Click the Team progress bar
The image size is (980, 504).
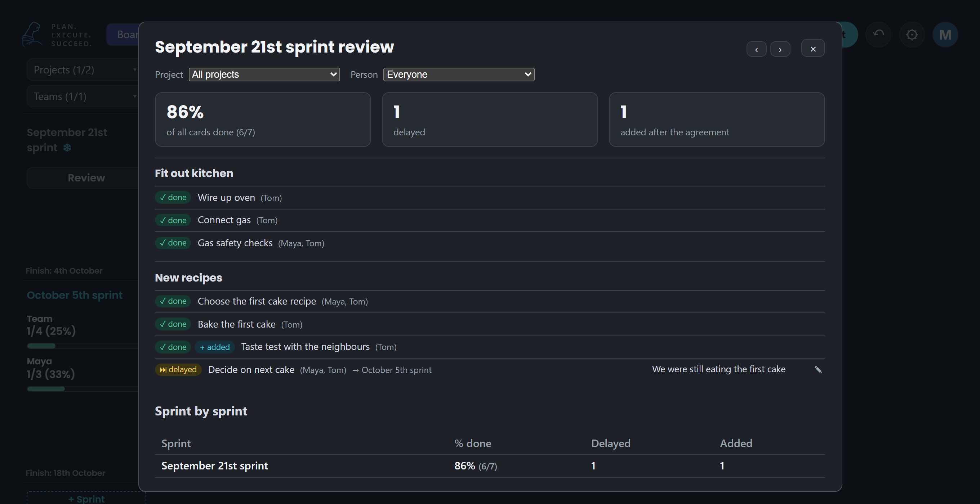[83, 346]
